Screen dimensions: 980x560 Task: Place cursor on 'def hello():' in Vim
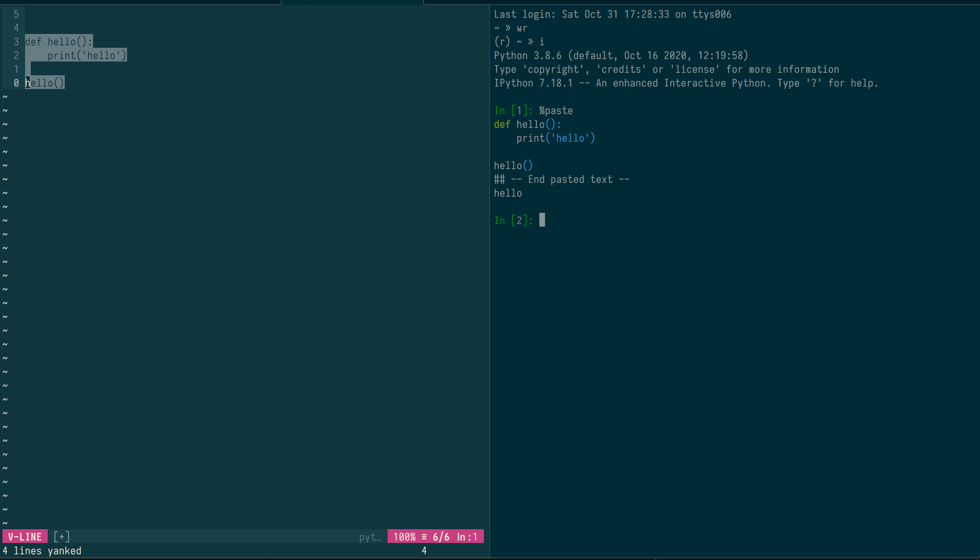coord(59,42)
